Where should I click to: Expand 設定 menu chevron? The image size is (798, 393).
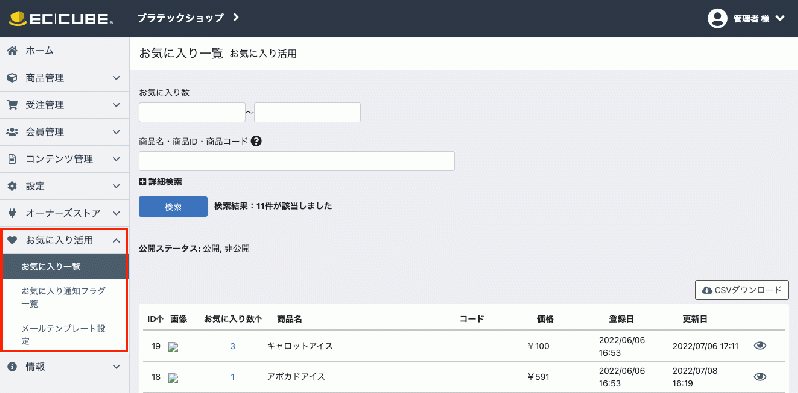tap(116, 186)
